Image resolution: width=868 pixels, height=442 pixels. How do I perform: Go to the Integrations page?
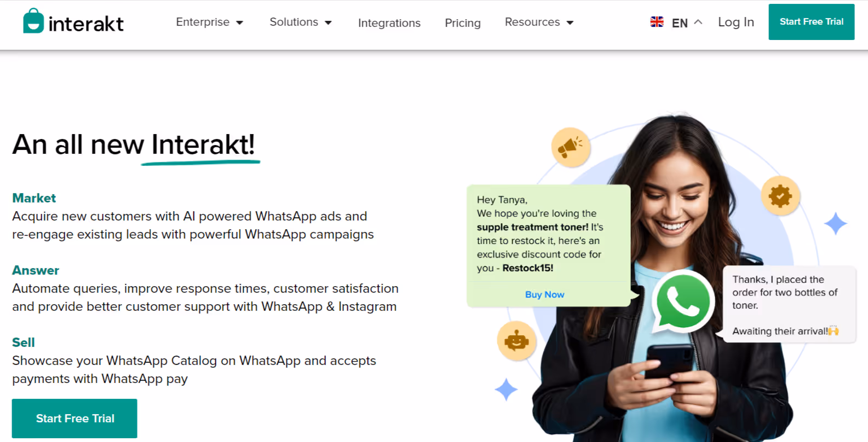pyautogui.click(x=389, y=23)
